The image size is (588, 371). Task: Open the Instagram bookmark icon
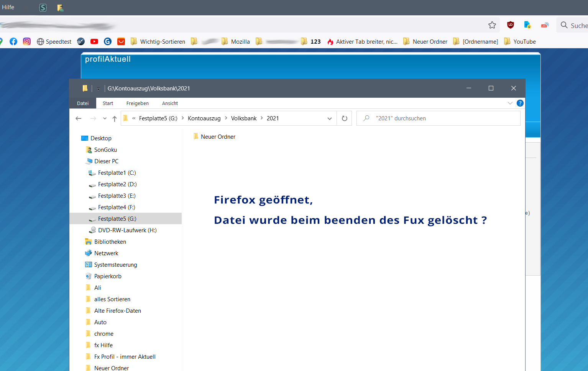pos(27,42)
